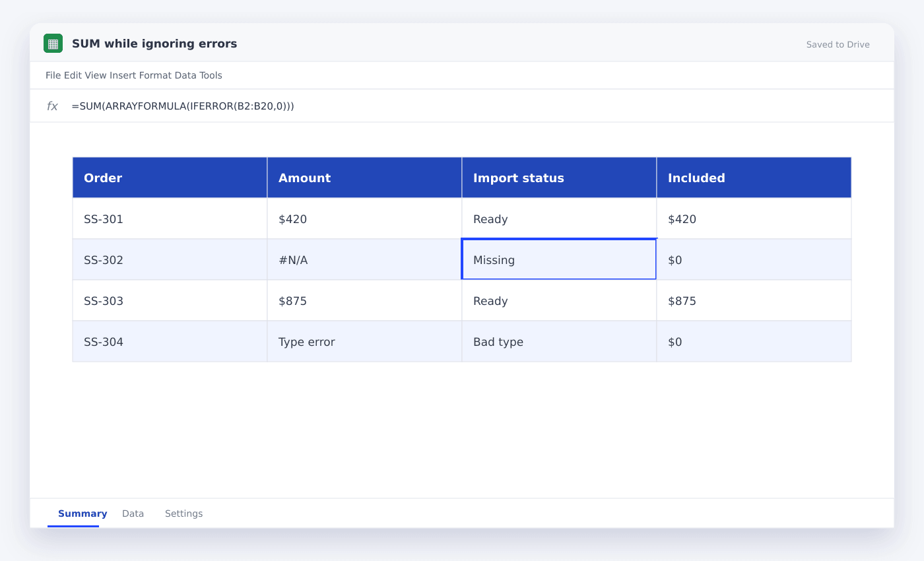This screenshot has width=924, height=561.
Task: Select the Import status header cell
Action: pyautogui.click(x=559, y=178)
